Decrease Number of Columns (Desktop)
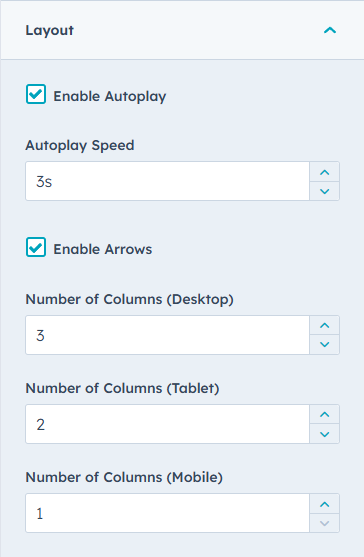The width and height of the screenshot is (364, 557). click(325, 345)
